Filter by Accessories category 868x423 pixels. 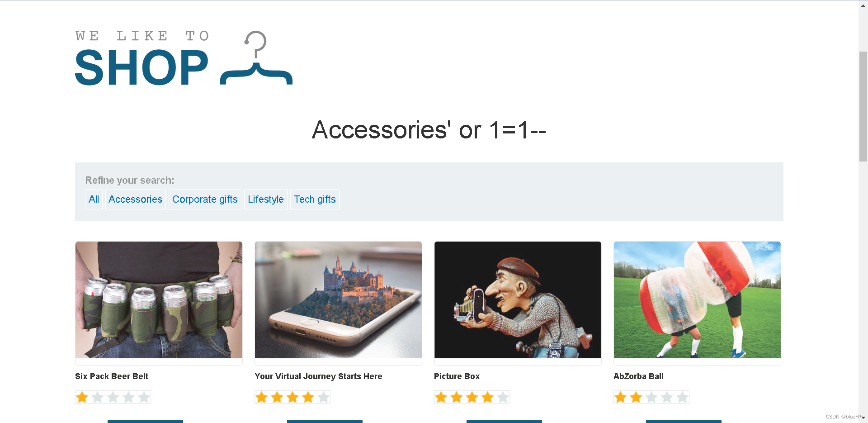pyautogui.click(x=135, y=200)
